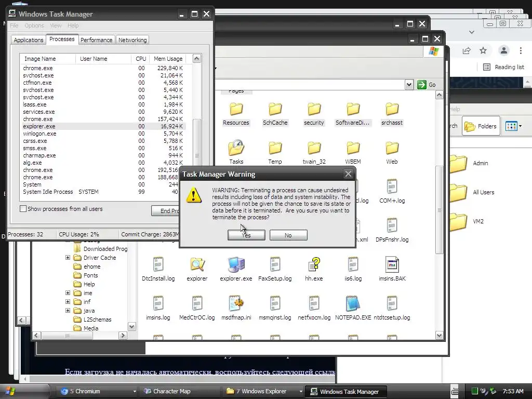This screenshot has width=532, height=399.
Task: Cancel termination with No button
Action: (288, 235)
